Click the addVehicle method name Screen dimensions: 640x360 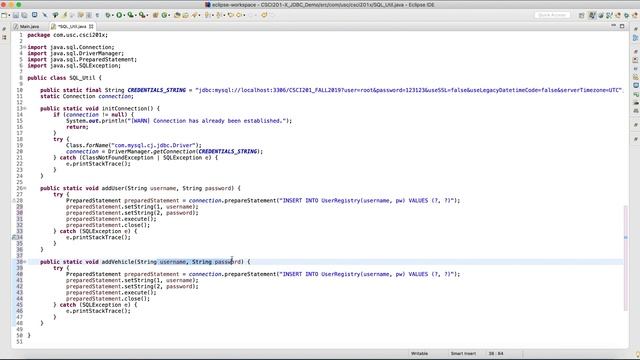point(118,262)
